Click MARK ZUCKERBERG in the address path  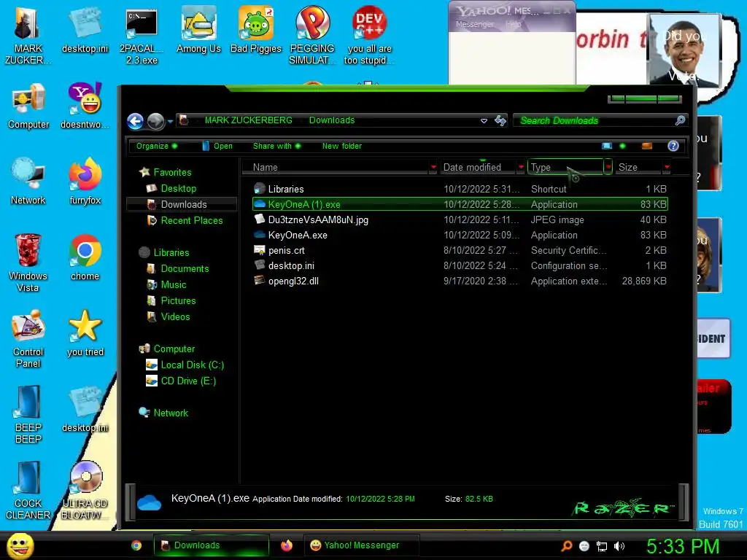(248, 120)
